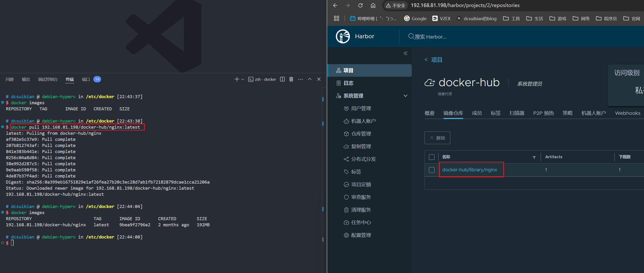Switch to the 策略 tab
644x273 pixels.
[568, 113]
